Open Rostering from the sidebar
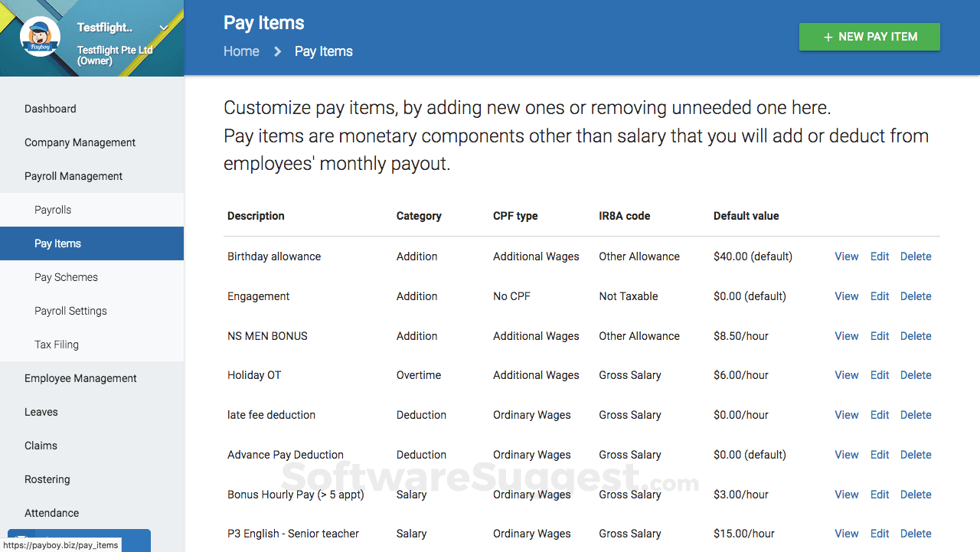980x552 pixels. (x=47, y=479)
